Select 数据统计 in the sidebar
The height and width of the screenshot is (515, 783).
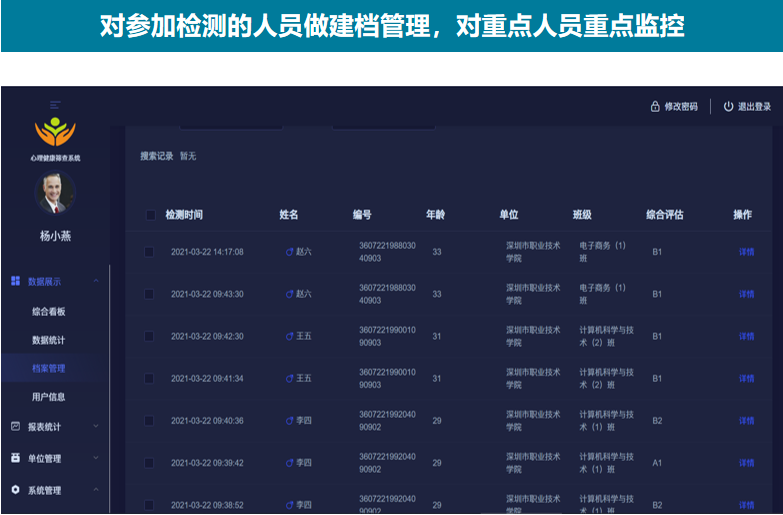(x=48, y=340)
